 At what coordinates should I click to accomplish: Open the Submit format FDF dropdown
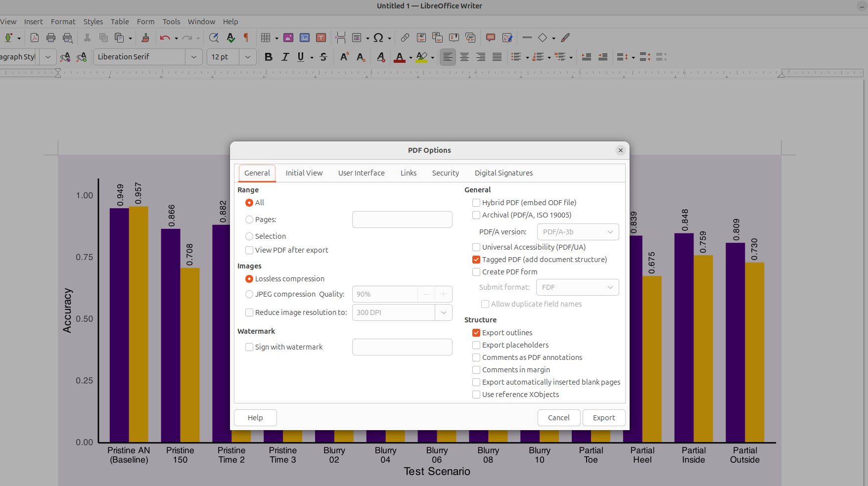tap(577, 287)
